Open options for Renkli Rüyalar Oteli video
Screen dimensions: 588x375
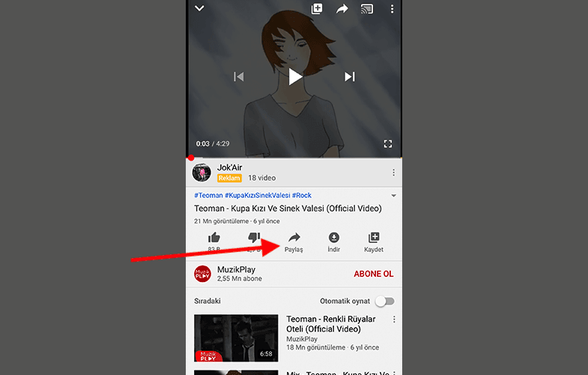click(394, 319)
